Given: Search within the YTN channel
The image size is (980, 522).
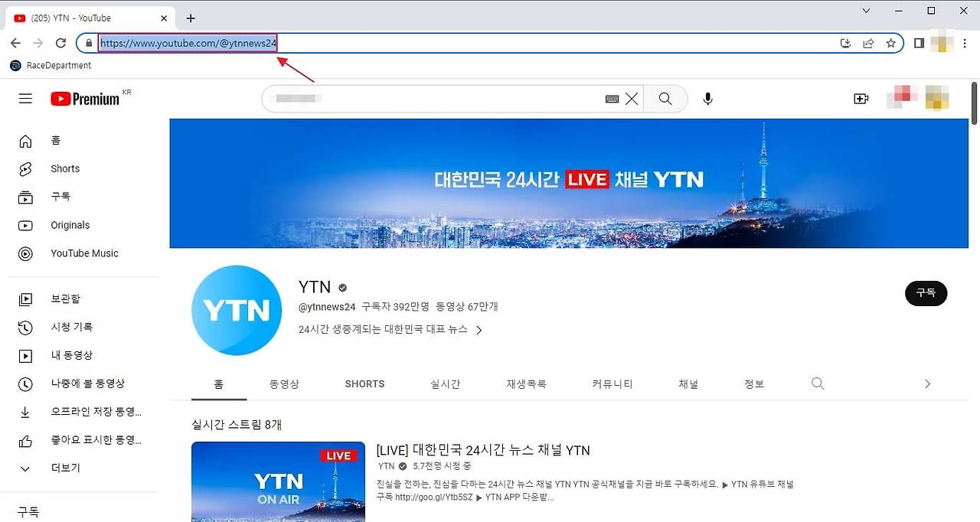Looking at the screenshot, I should pos(818,383).
